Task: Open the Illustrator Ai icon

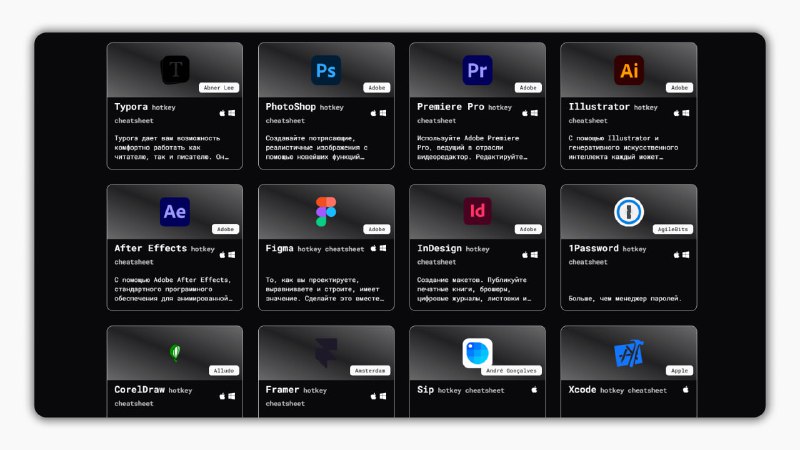Action: [x=629, y=70]
